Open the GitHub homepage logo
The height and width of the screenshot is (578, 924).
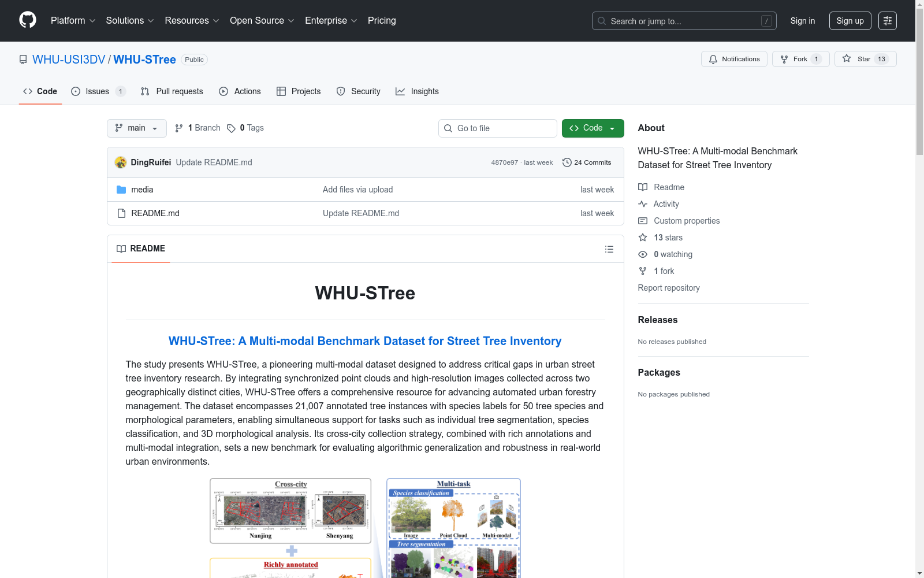tap(28, 20)
